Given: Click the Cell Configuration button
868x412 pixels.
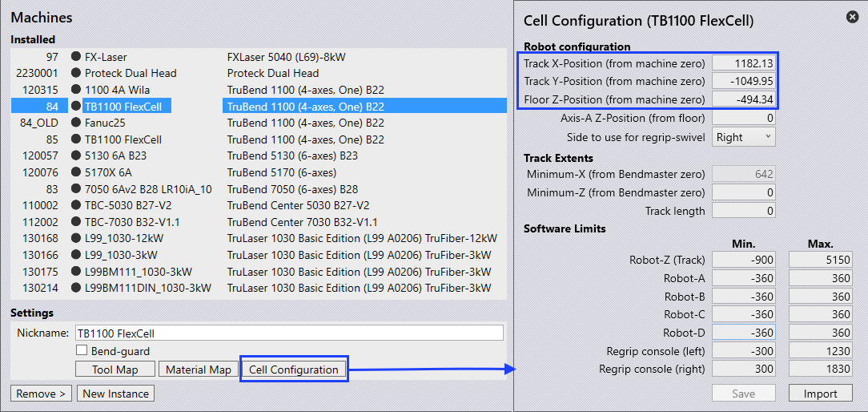Looking at the screenshot, I should click(x=293, y=370).
